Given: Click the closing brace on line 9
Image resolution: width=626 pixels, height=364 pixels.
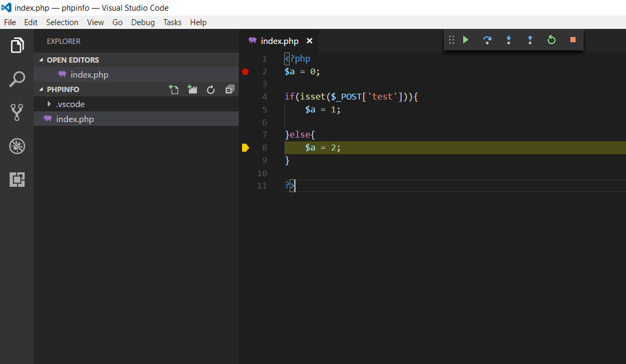Looking at the screenshot, I should tap(287, 161).
